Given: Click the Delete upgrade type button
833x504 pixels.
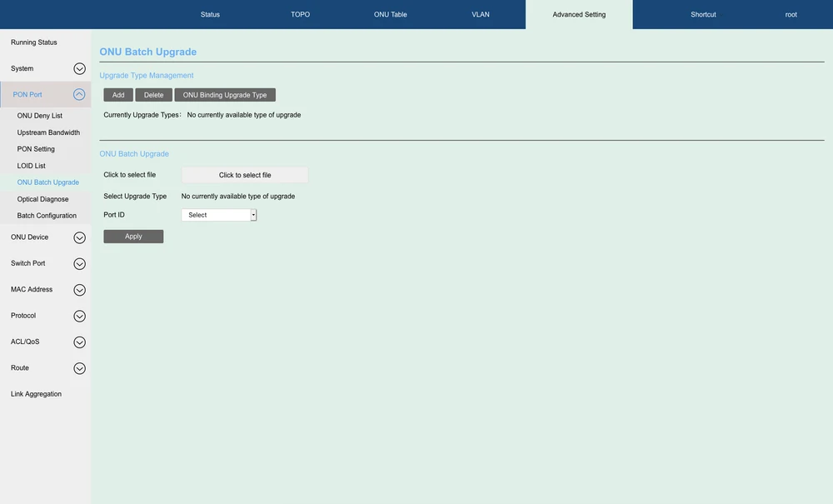Looking at the screenshot, I should click(154, 95).
